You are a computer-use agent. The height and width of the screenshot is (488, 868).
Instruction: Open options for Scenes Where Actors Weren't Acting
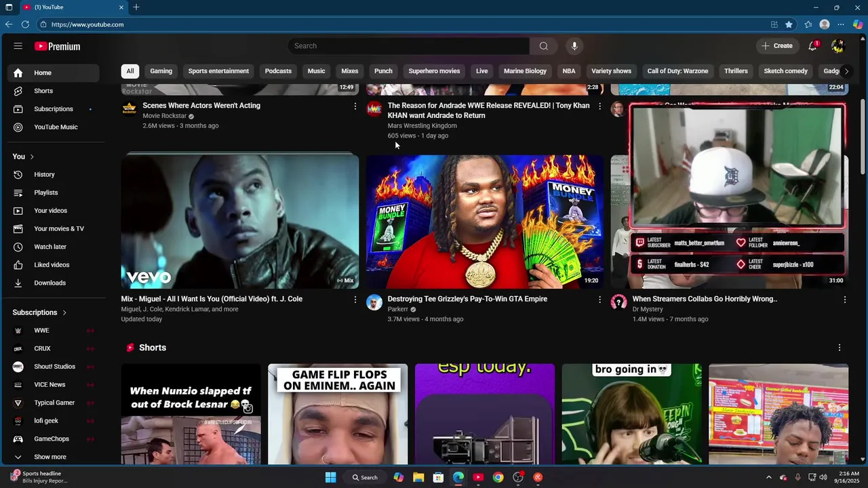pos(355,106)
